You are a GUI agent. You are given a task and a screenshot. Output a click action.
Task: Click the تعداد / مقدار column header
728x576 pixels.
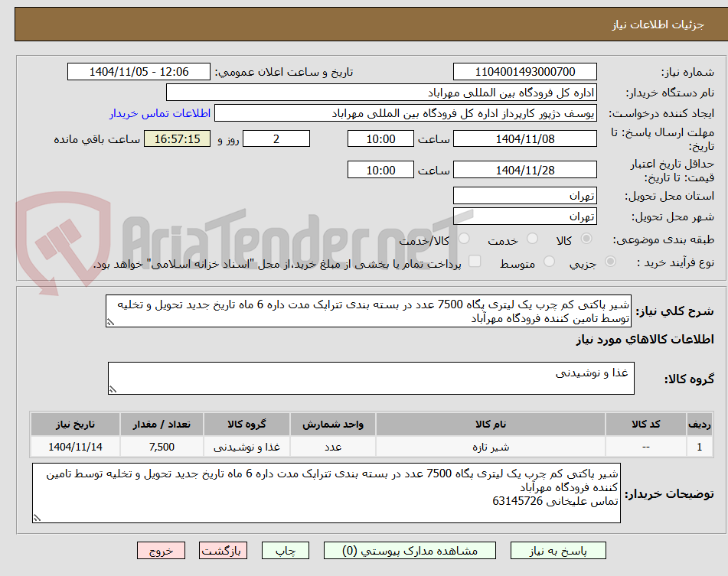pyautogui.click(x=162, y=425)
